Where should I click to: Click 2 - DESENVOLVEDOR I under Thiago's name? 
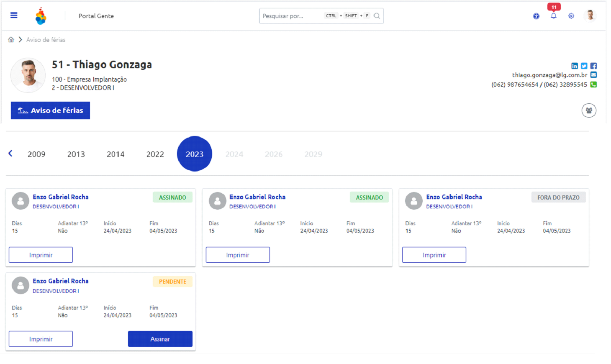point(83,88)
